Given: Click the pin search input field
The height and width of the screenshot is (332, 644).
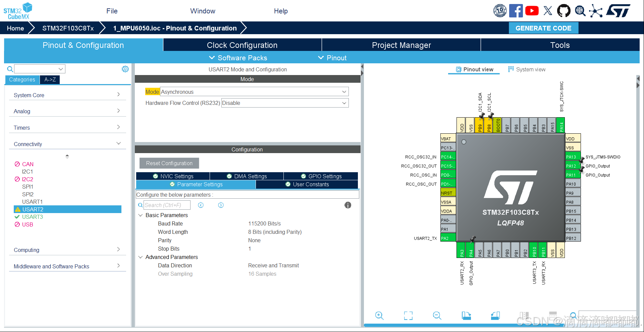Looking at the screenshot, I should click(x=607, y=316).
